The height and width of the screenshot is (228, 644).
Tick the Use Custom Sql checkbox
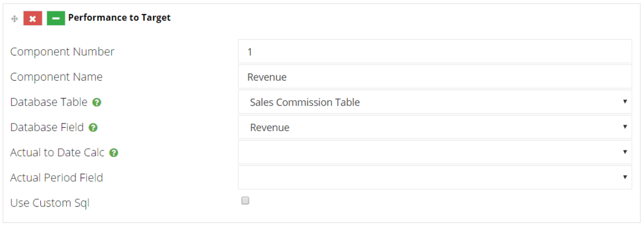[x=245, y=201]
